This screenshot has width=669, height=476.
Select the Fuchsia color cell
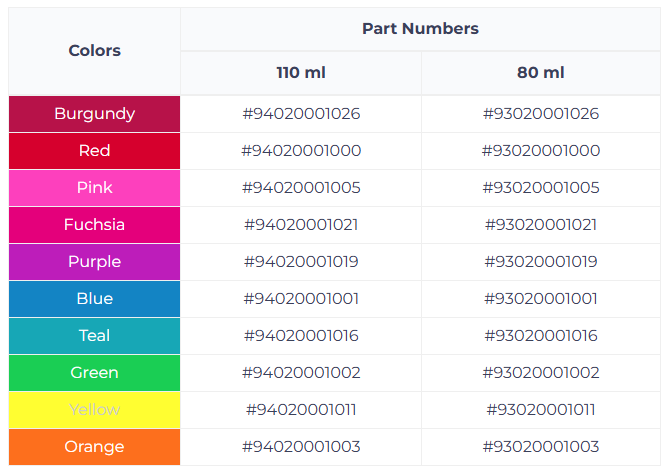click(94, 225)
